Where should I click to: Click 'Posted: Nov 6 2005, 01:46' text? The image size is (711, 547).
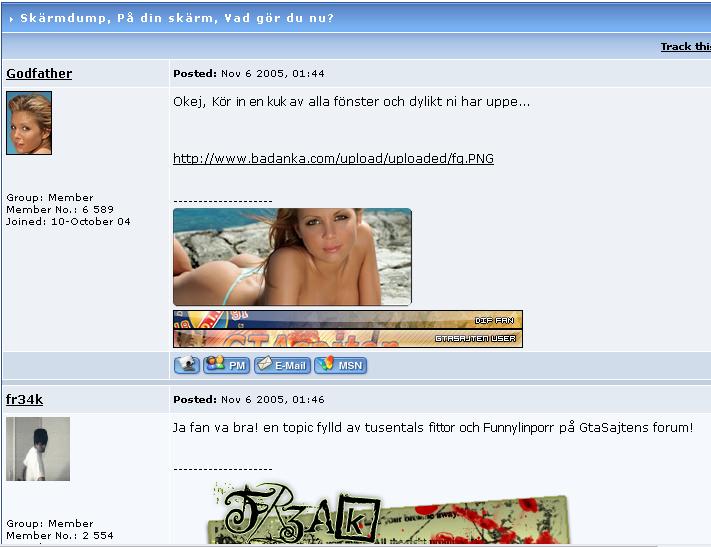[249, 400]
